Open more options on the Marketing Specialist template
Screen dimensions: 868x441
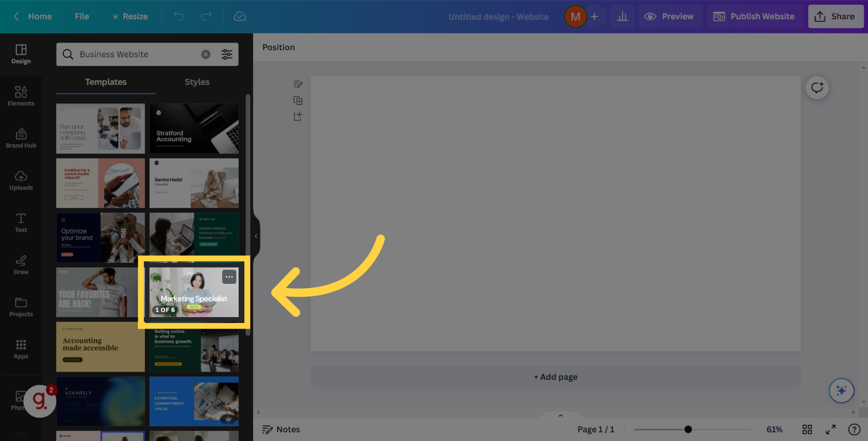tap(229, 277)
